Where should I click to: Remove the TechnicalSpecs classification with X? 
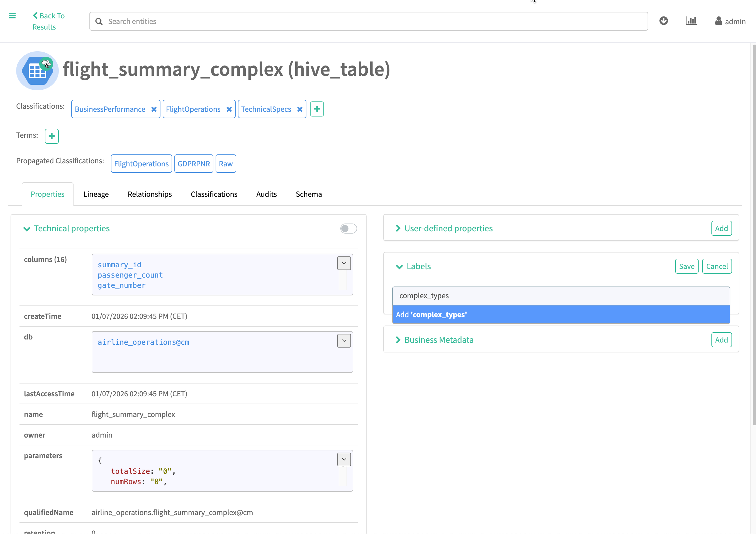point(300,109)
